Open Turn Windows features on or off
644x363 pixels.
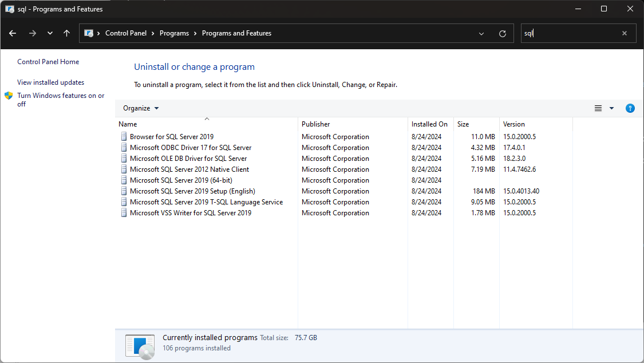[x=61, y=100]
